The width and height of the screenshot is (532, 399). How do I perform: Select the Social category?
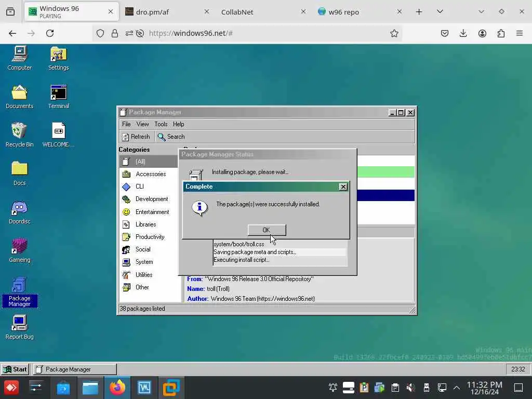148,249
